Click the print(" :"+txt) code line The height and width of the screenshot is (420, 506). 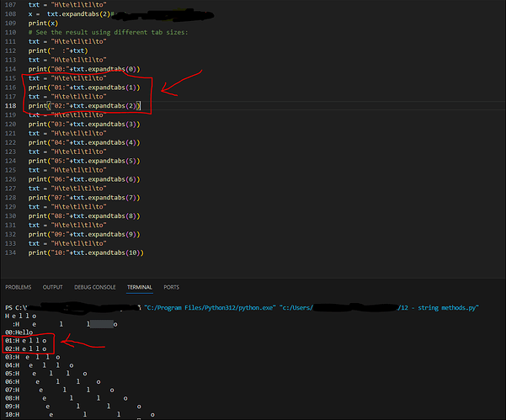click(x=58, y=51)
